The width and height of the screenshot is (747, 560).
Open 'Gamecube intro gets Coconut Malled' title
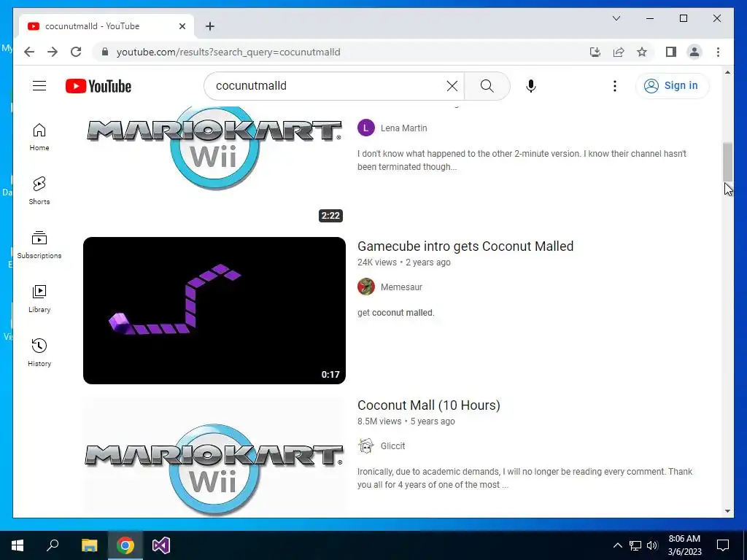[465, 246]
